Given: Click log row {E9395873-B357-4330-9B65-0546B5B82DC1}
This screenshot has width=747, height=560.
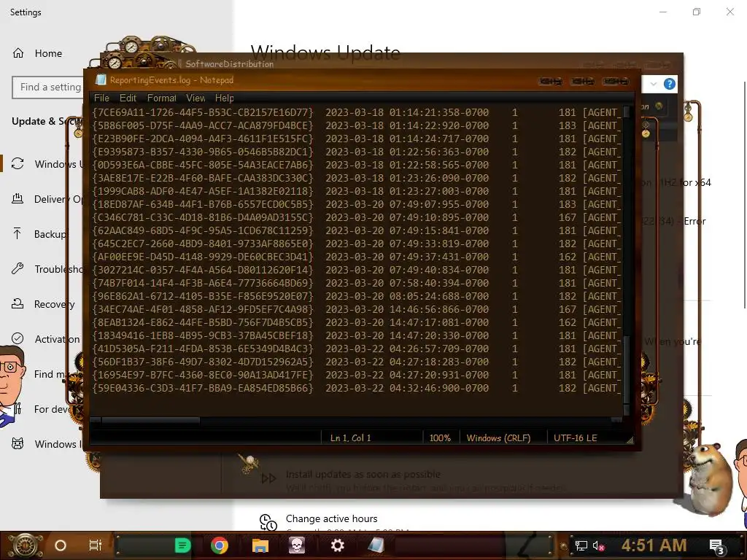Looking at the screenshot, I should pos(356,152).
